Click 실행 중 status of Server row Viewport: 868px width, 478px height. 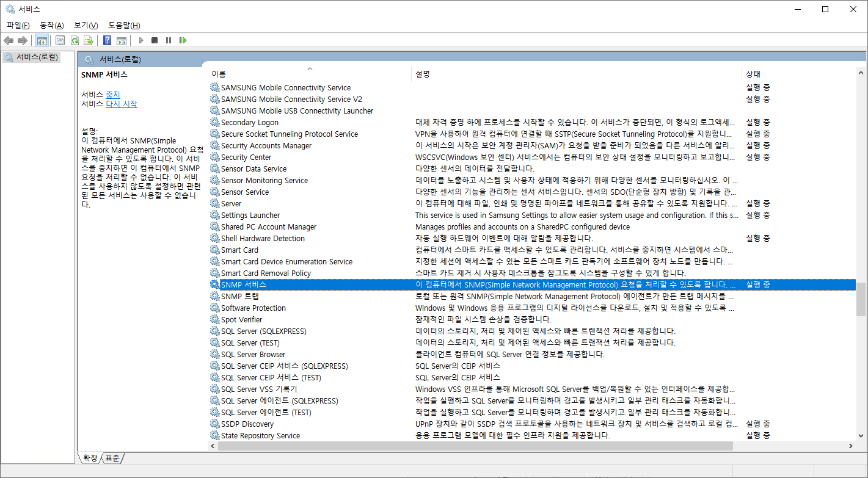coord(758,203)
